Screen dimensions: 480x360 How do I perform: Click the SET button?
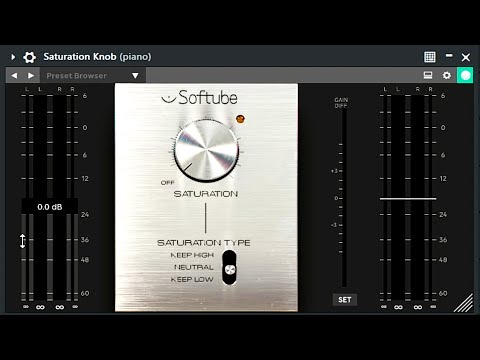(x=345, y=300)
